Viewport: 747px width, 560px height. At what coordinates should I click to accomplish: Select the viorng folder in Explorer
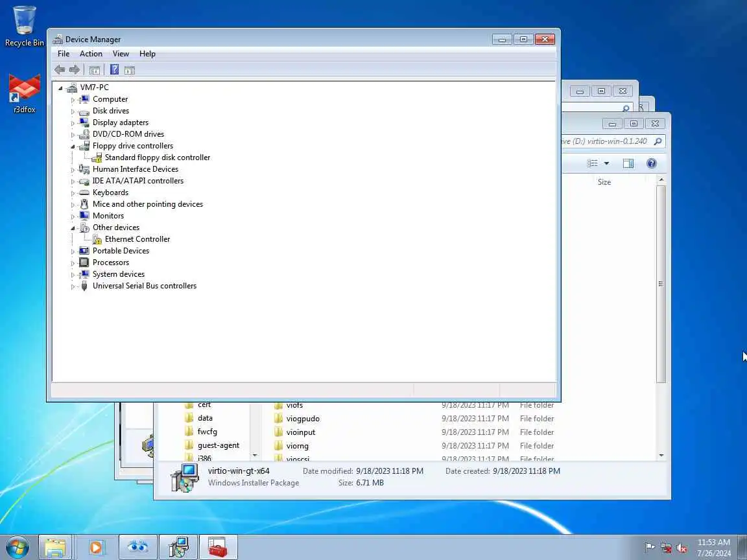pyautogui.click(x=297, y=446)
